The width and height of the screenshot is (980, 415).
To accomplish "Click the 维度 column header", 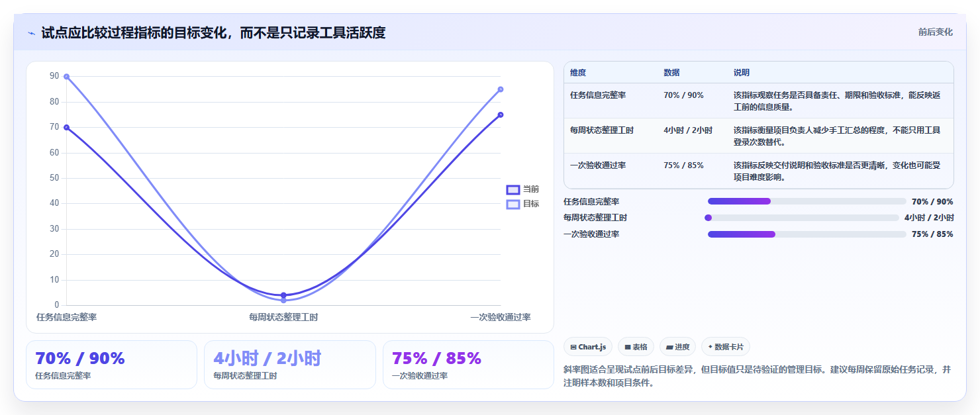I will coord(578,73).
